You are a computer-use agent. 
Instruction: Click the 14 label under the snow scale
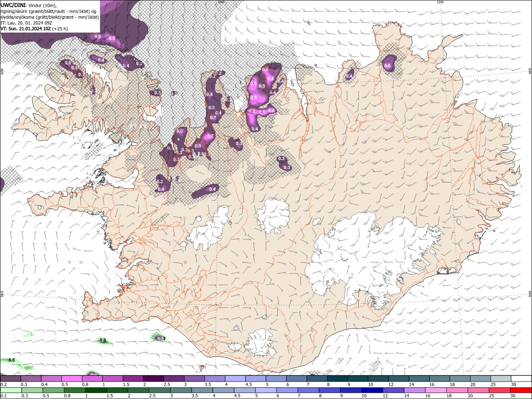pyautogui.click(x=411, y=384)
